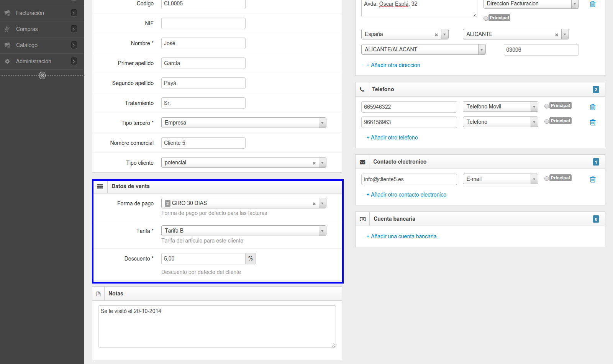Click the Contacto electronico envelope icon
The height and width of the screenshot is (364, 613).
pos(362,162)
